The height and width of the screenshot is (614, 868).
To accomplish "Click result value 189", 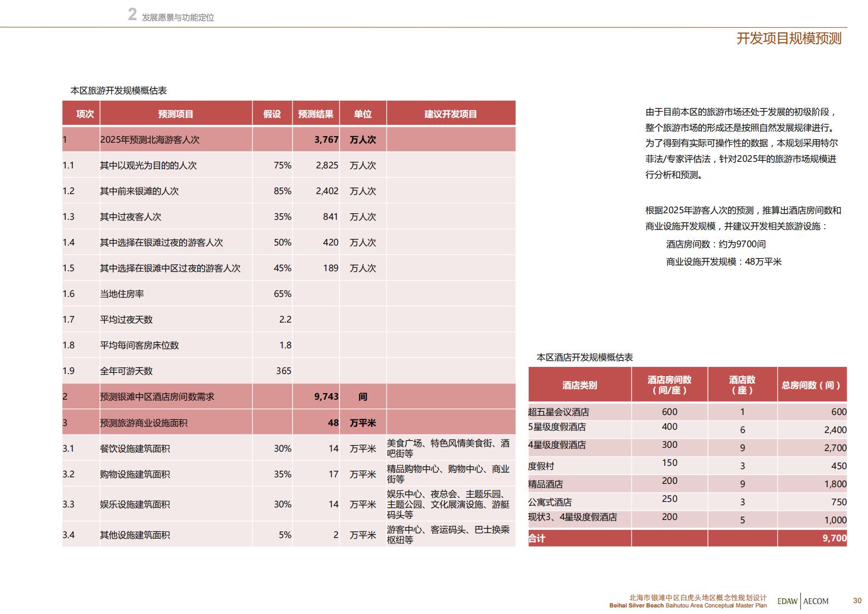I will tap(331, 268).
